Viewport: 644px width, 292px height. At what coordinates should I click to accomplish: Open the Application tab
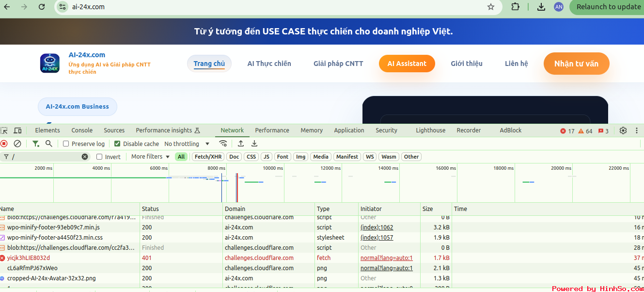coord(349,130)
